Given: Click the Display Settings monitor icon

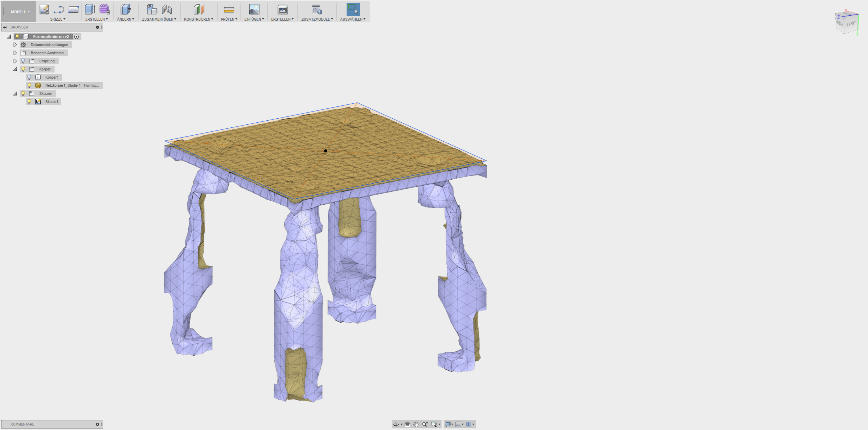Looking at the screenshot, I should (448, 424).
